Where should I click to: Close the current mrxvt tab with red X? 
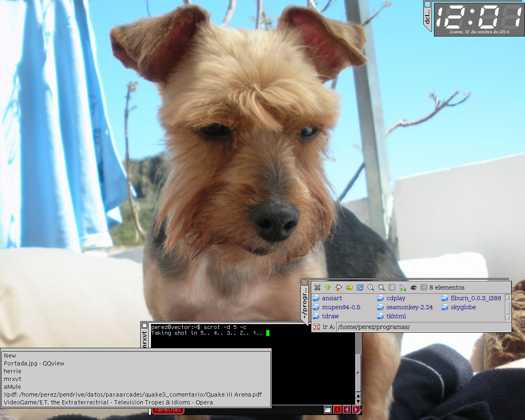pos(337,409)
